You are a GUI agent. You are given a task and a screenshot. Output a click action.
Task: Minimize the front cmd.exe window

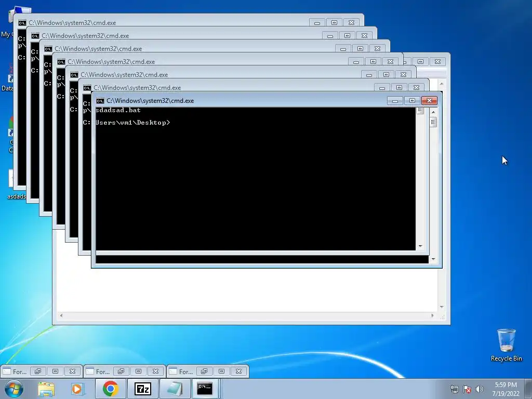[395, 100]
